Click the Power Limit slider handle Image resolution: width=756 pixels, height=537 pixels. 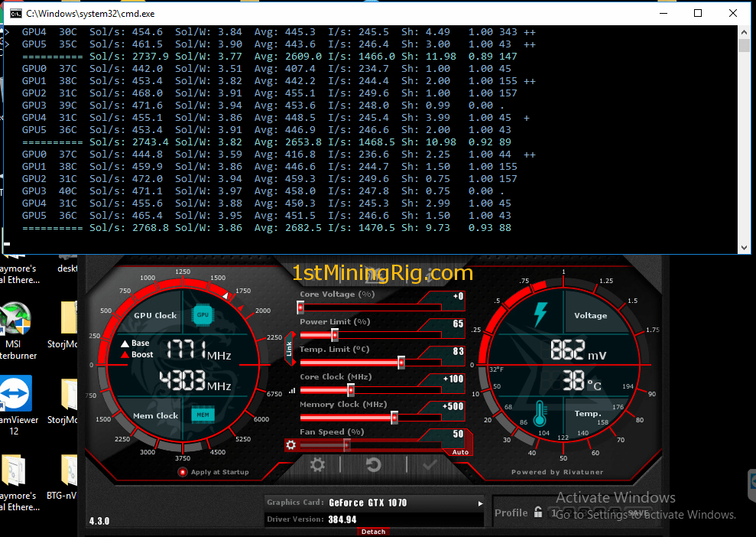click(x=335, y=334)
